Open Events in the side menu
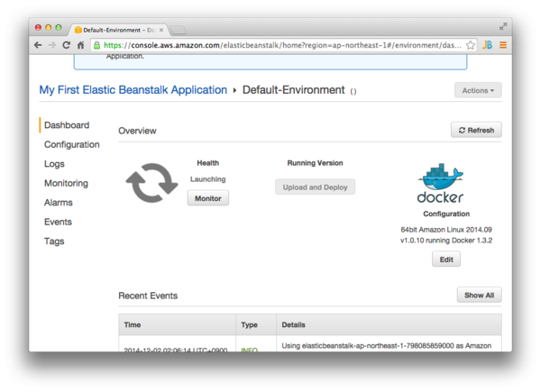Viewport: 541px width, 392px height. [58, 222]
